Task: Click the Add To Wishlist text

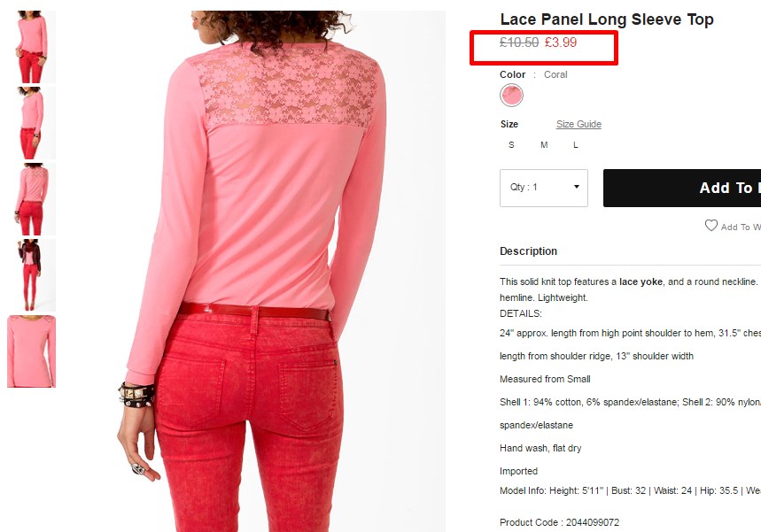Action: coord(741,227)
